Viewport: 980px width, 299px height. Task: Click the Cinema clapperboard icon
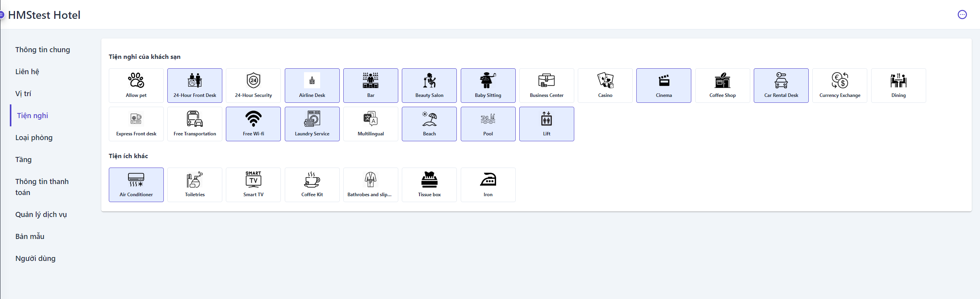(x=664, y=80)
